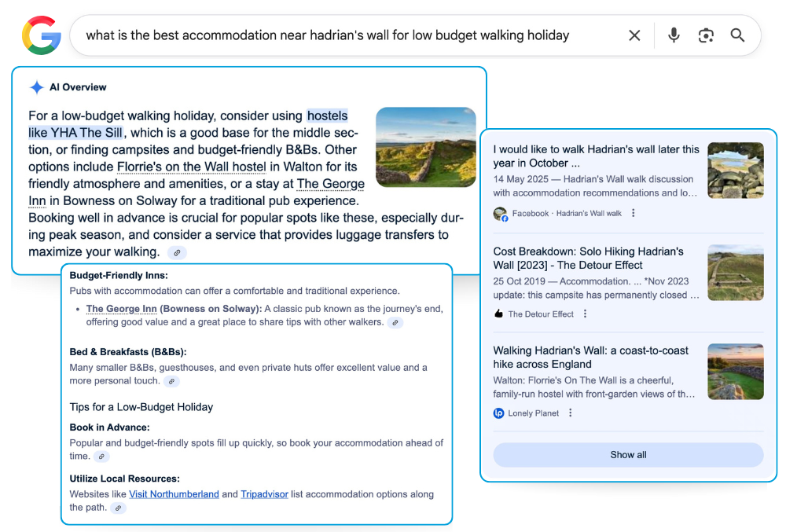Open the Tripadvisor link
Viewport: 786px width, 532px height.
(x=264, y=494)
